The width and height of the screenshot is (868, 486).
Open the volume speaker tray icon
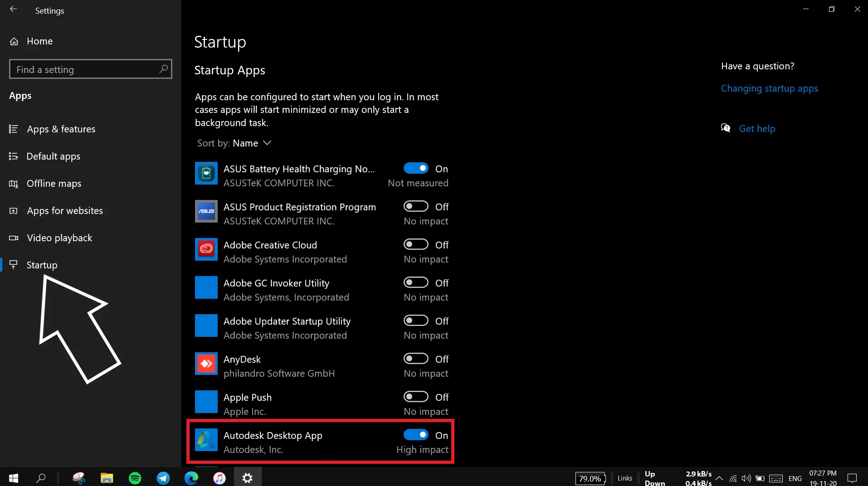(746, 478)
